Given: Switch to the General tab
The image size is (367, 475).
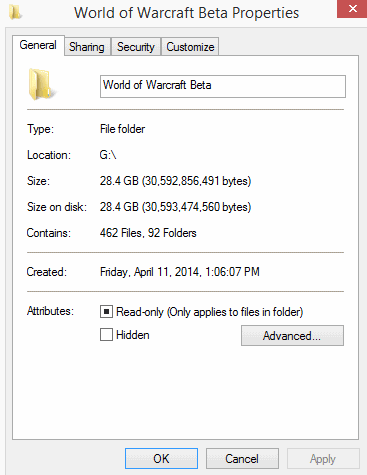Looking at the screenshot, I should (38, 45).
